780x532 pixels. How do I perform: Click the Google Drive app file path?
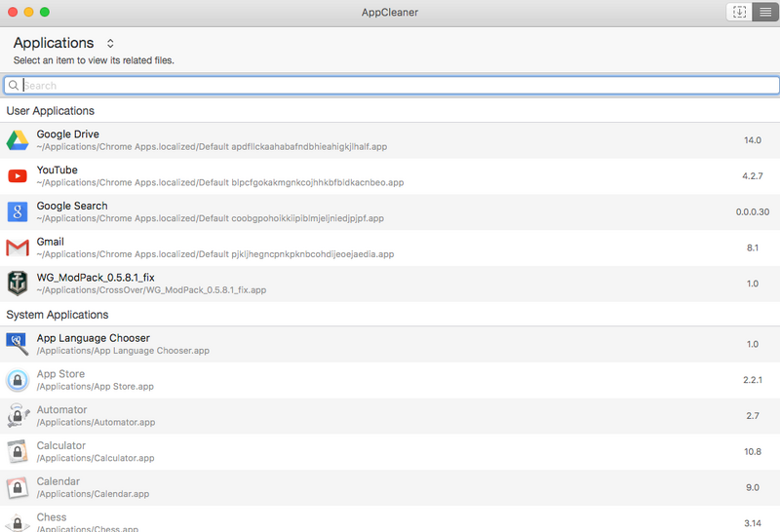tap(212, 147)
